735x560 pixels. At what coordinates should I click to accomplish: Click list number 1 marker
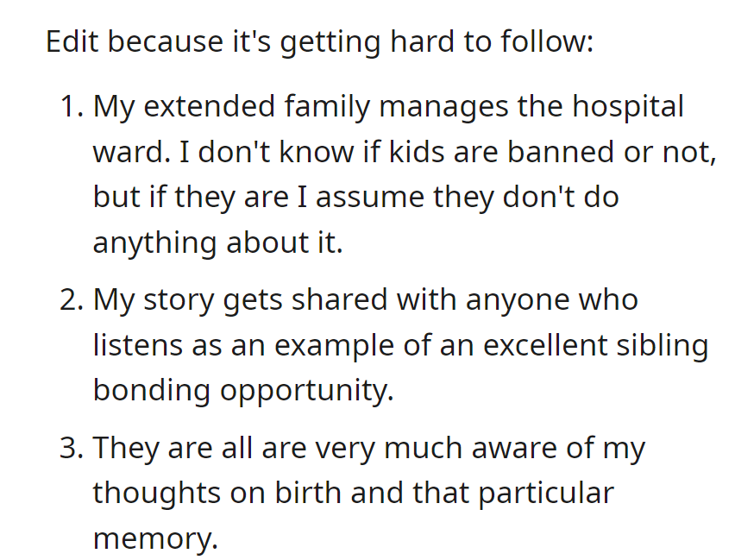72,106
